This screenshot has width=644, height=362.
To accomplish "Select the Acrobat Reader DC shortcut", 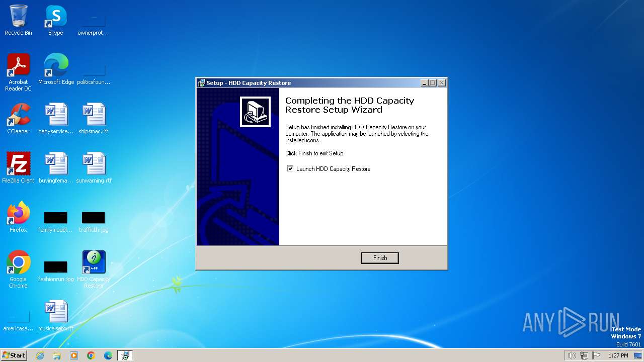I will click(18, 72).
